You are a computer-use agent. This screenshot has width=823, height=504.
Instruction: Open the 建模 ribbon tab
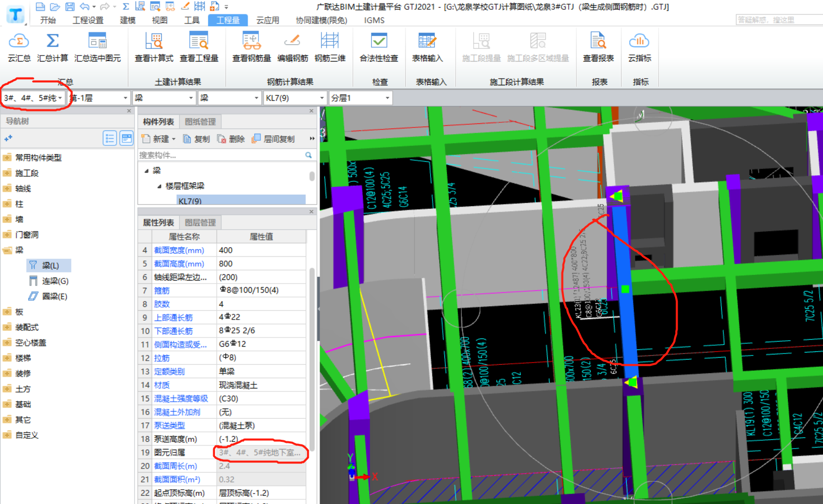[x=127, y=20]
